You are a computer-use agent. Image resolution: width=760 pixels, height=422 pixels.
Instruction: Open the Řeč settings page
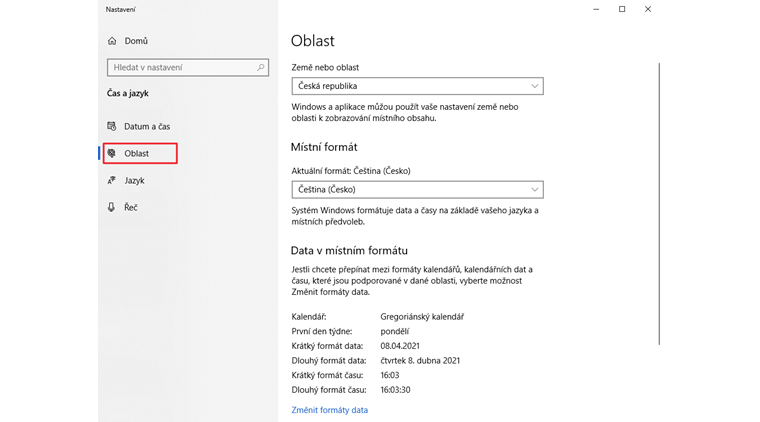[x=131, y=208]
